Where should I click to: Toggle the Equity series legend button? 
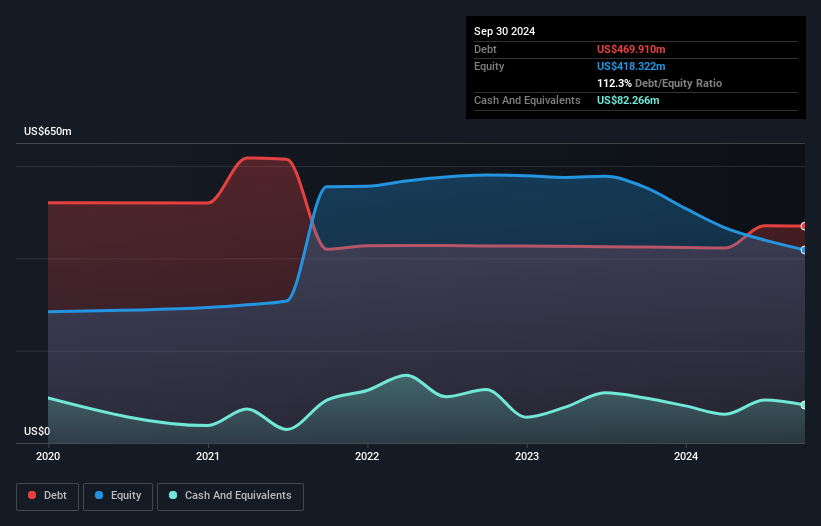click(x=118, y=496)
